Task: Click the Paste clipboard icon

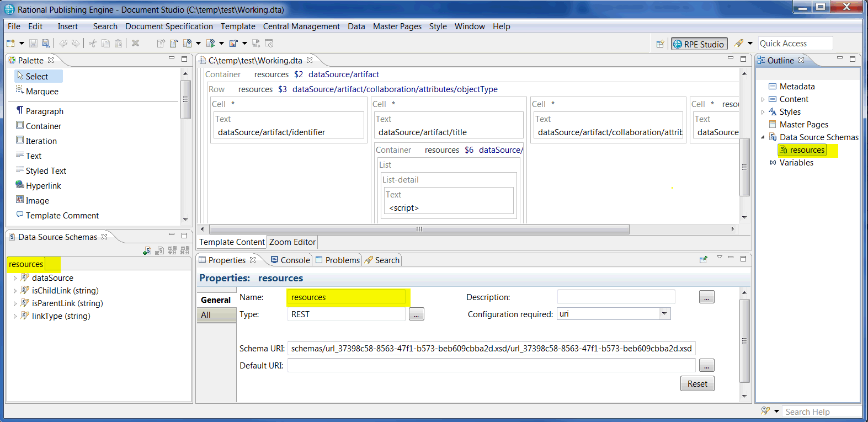Action: 118,44
